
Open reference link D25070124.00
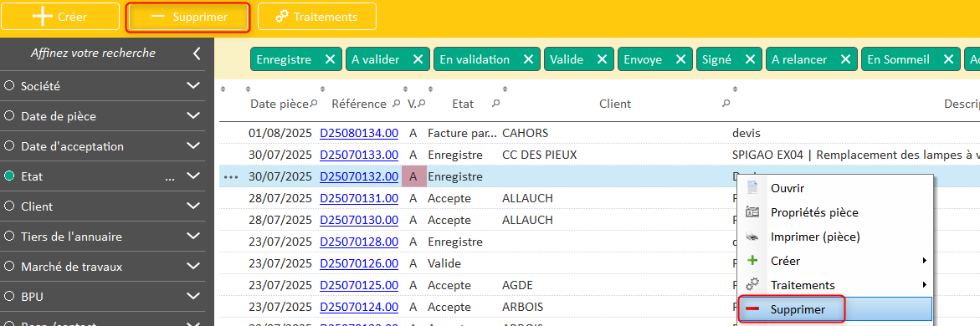pyautogui.click(x=359, y=308)
